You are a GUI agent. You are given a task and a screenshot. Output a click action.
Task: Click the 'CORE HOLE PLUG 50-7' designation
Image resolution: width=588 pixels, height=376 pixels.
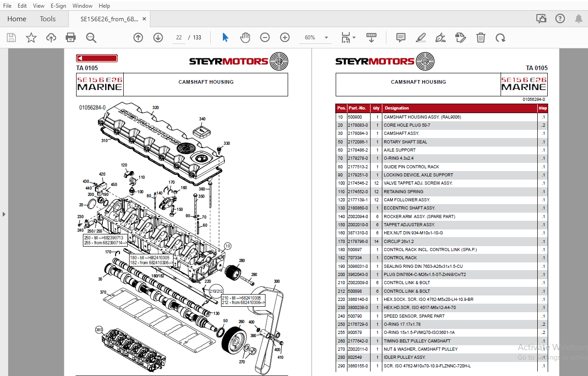pos(407,125)
